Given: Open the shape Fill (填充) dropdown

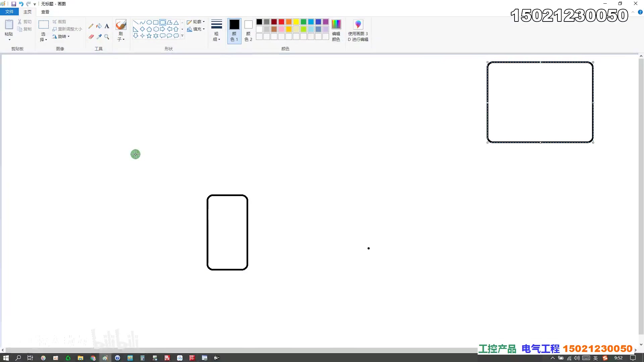Looking at the screenshot, I should click(196, 29).
